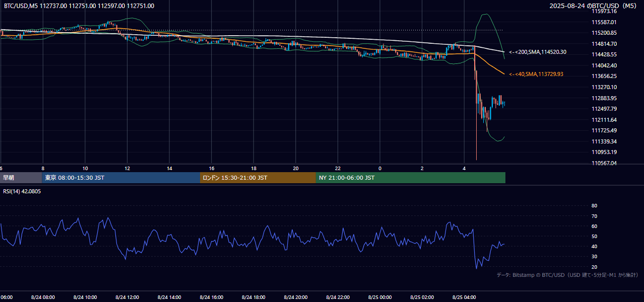Click price axis value 112497.79
Viewport: 644px width, 302px height.
604,109
